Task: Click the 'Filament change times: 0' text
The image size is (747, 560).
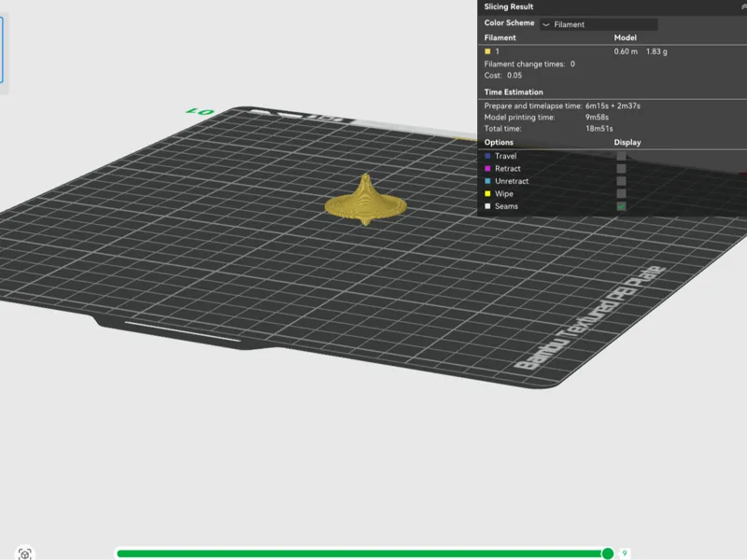Action: 529,63
